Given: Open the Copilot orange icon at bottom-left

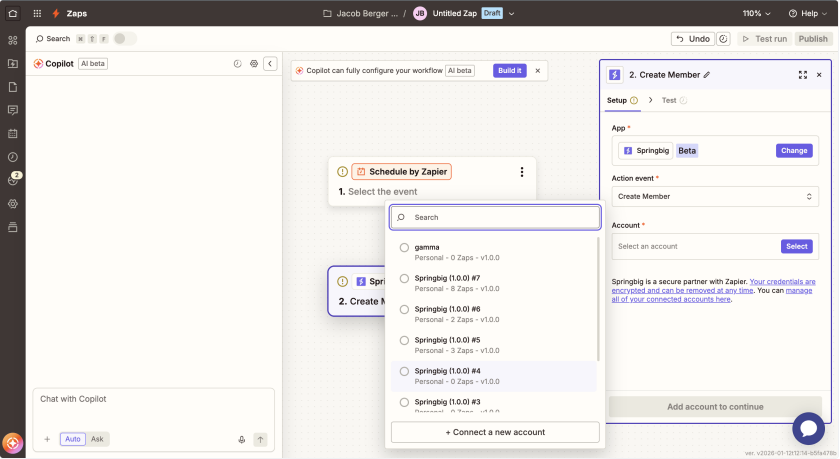Looking at the screenshot, I should click(x=13, y=443).
